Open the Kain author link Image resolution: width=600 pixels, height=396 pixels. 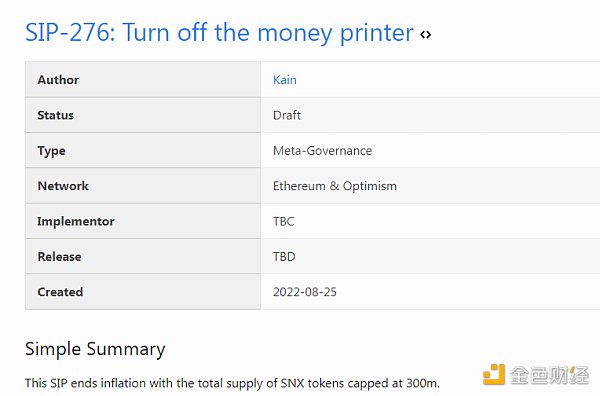point(285,80)
